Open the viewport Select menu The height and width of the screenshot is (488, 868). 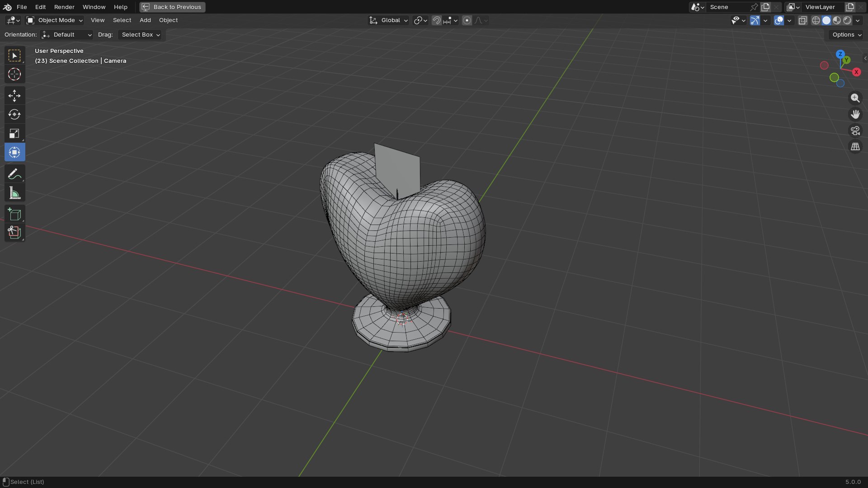pyautogui.click(x=122, y=20)
